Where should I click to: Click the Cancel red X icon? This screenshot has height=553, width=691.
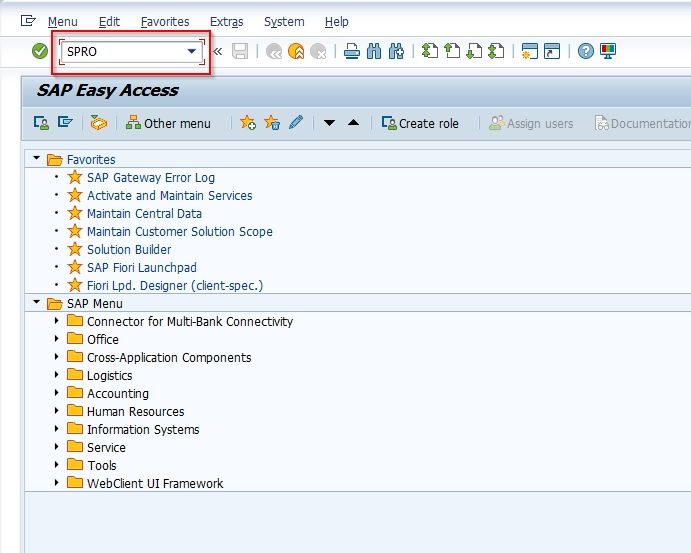click(318, 51)
